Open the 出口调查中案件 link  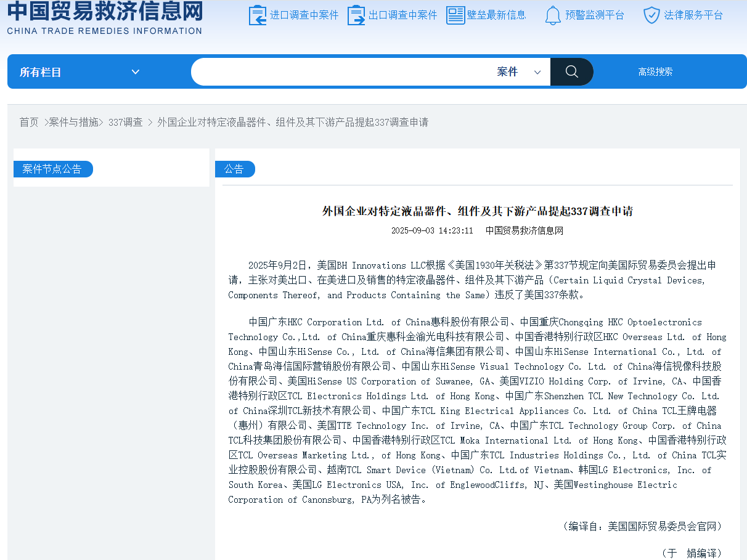(x=402, y=15)
